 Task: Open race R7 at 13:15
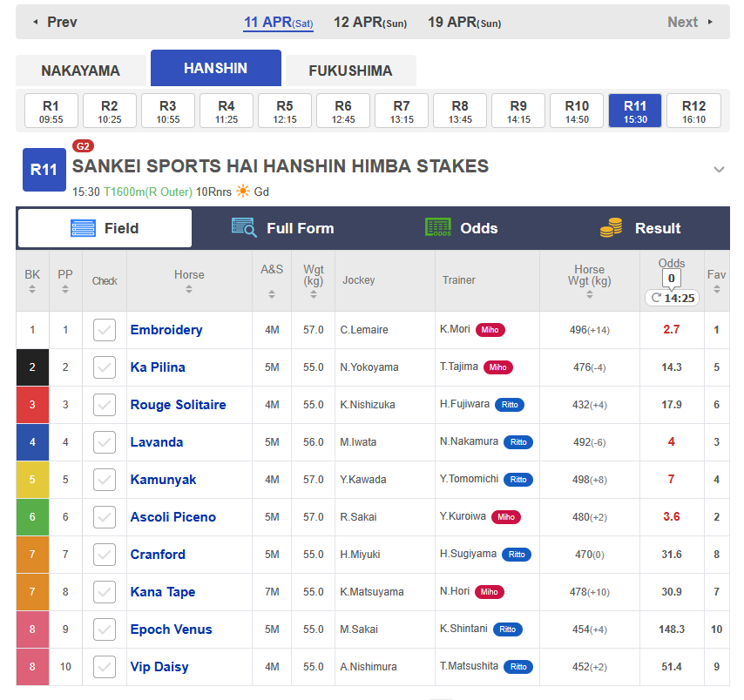click(402, 111)
